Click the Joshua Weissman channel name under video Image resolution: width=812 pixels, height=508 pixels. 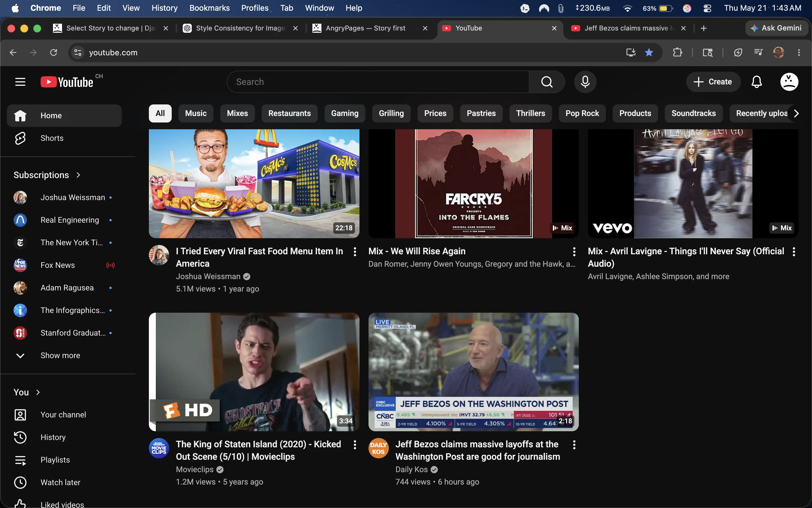(x=208, y=276)
